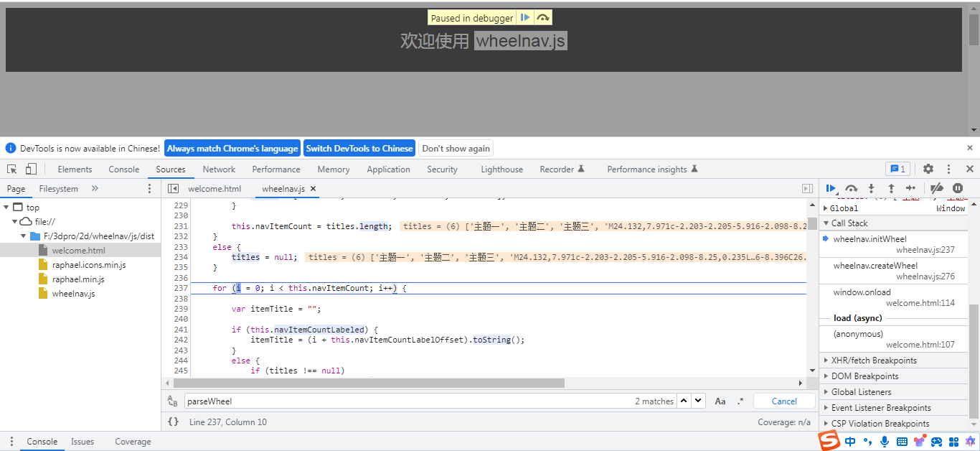Select raphael.min.js in the file tree
Viewport: 980px width, 451px height.
[78, 279]
